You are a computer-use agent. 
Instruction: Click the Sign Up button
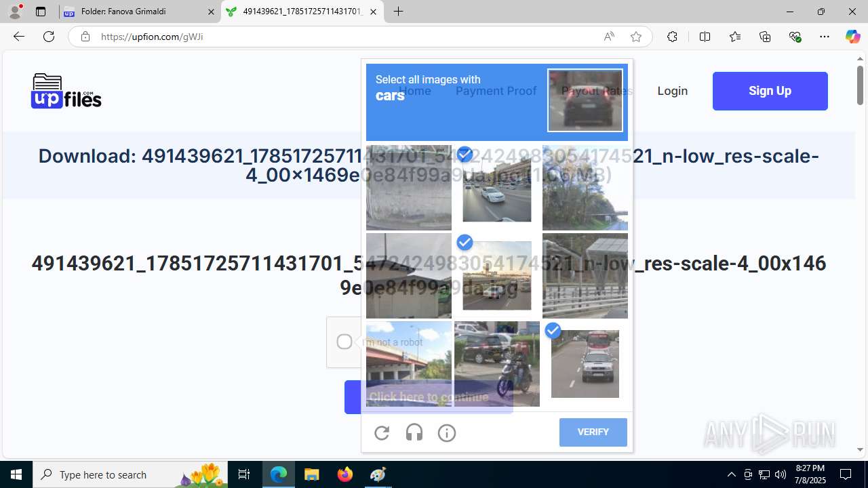tap(770, 91)
